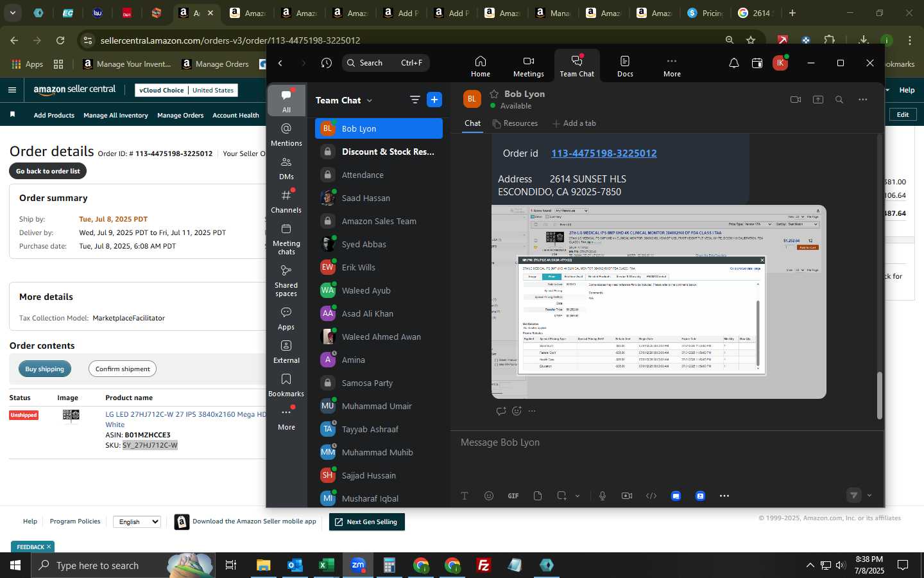This screenshot has width=924, height=578.
Task: Open Excel from the Windows taskbar
Action: (x=327, y=565)
